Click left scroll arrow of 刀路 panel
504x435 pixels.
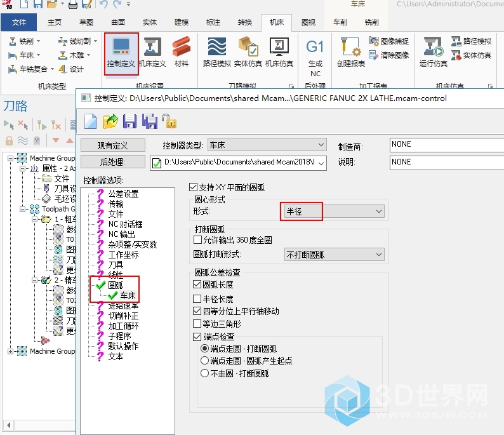9,425
